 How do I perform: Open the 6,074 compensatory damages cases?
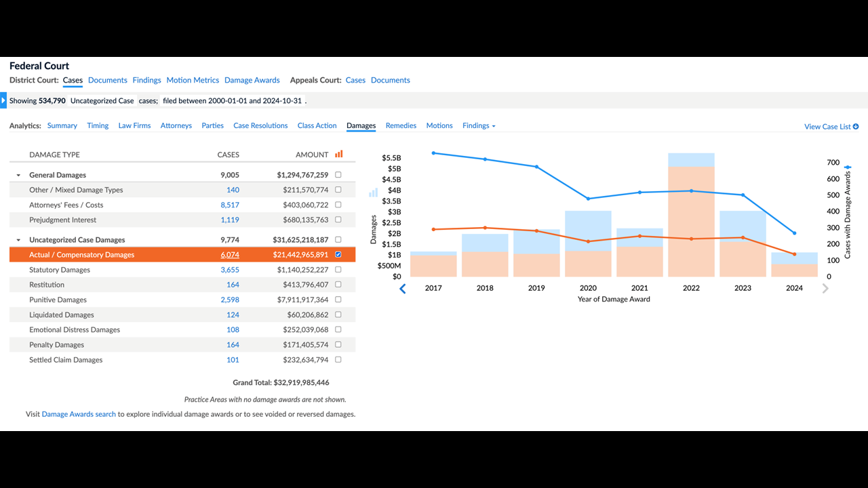(230, 255)
